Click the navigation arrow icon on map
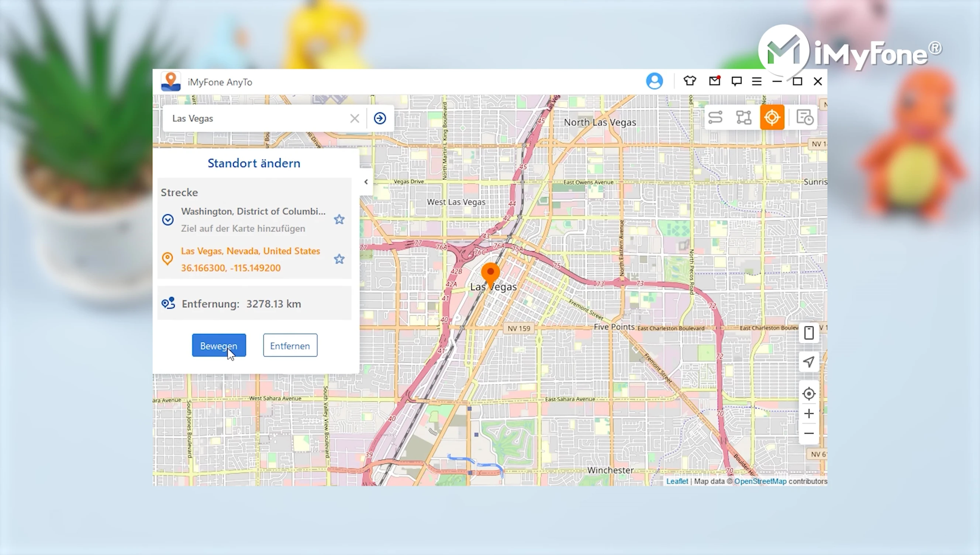The height and width of the screenshot is (555, 980). click(x=809, y=361)
